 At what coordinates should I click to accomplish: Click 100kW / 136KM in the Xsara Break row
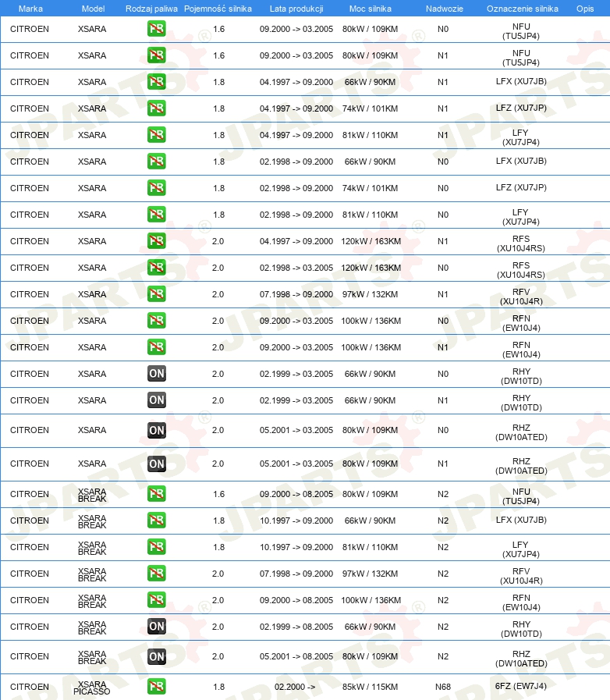(x=371, y=600)
